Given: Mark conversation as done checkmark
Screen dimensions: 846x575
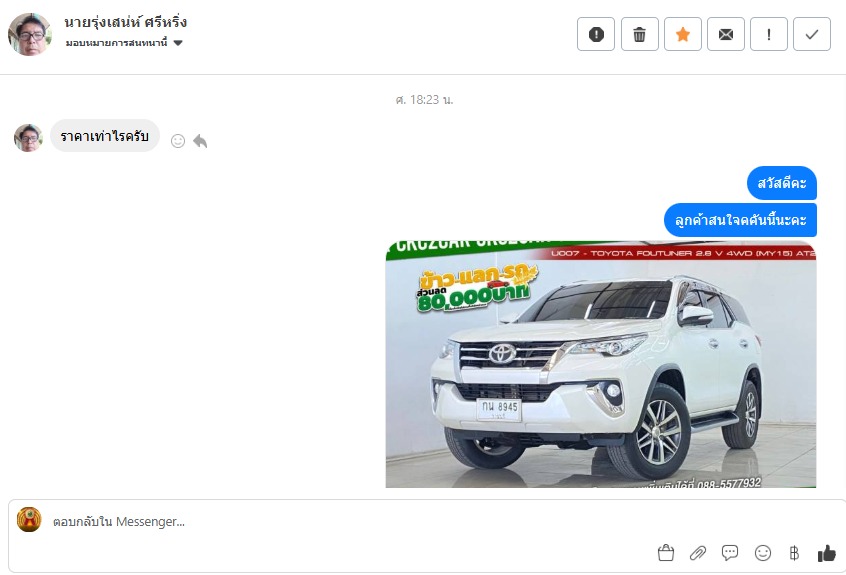Looking at the screenshot, I should coord(811,35).
